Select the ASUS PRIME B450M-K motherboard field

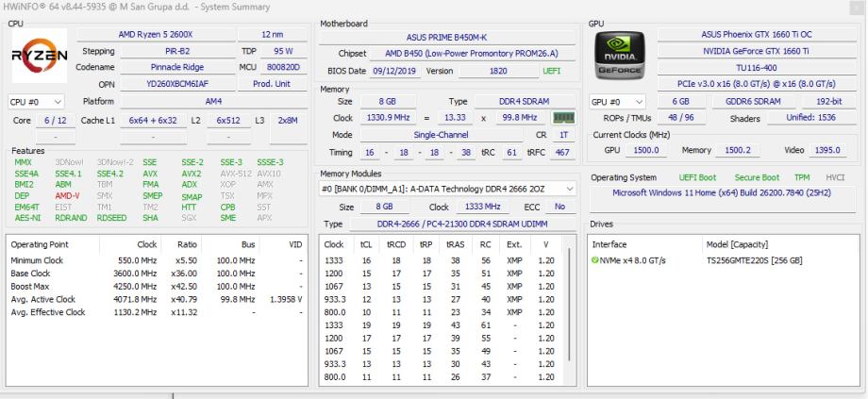point(446,37)
